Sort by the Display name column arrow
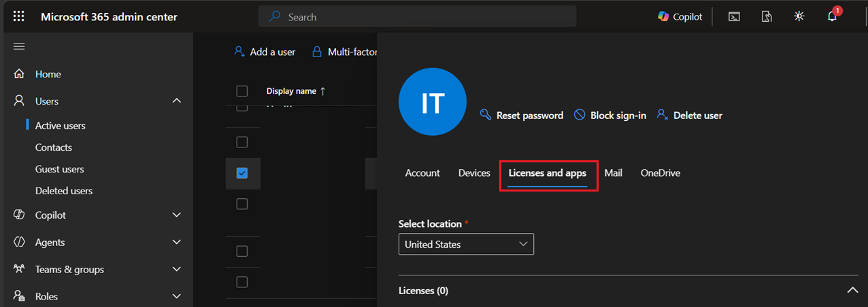 pos(322,91)
